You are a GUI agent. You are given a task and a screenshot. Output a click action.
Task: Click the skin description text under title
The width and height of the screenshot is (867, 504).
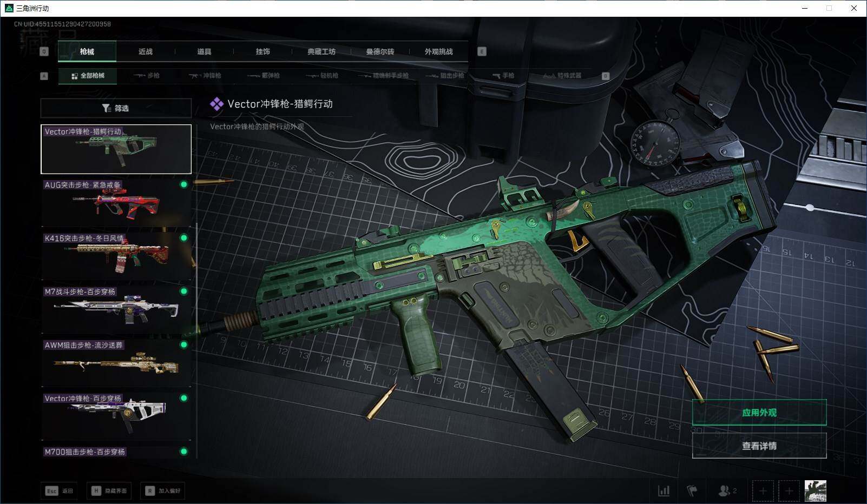click(x=257, y=127)
